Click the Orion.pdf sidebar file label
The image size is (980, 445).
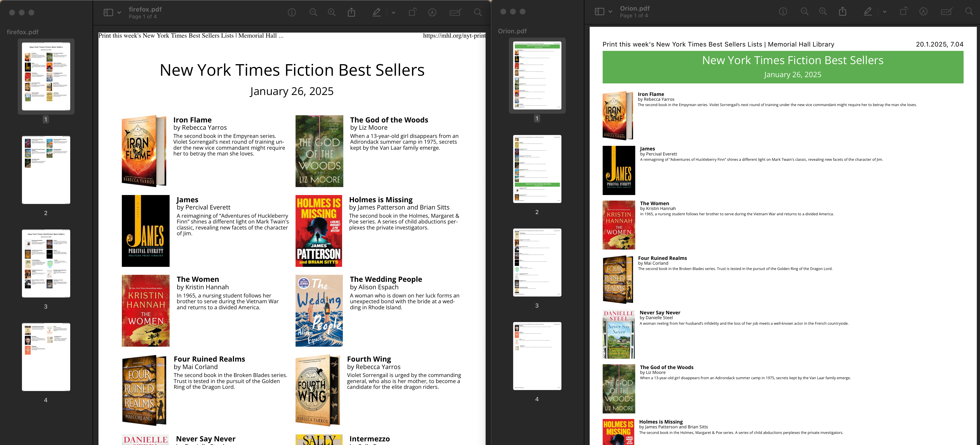click(512, 31)
